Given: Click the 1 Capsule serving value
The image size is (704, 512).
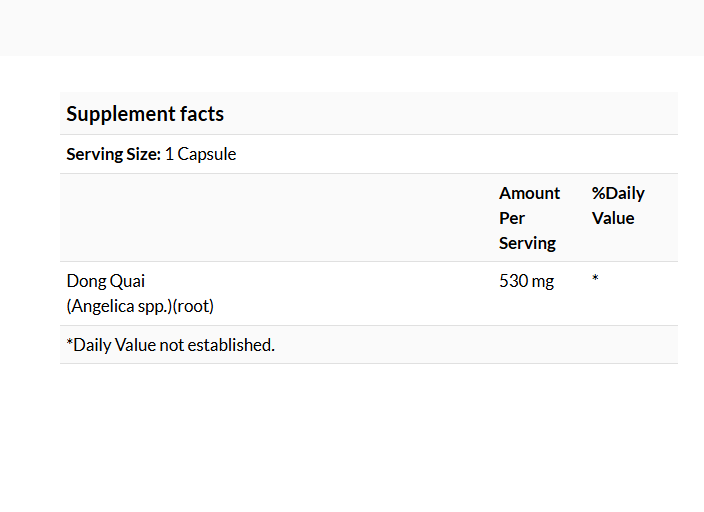Looking at the screenshot, I should tap(200, 154).
